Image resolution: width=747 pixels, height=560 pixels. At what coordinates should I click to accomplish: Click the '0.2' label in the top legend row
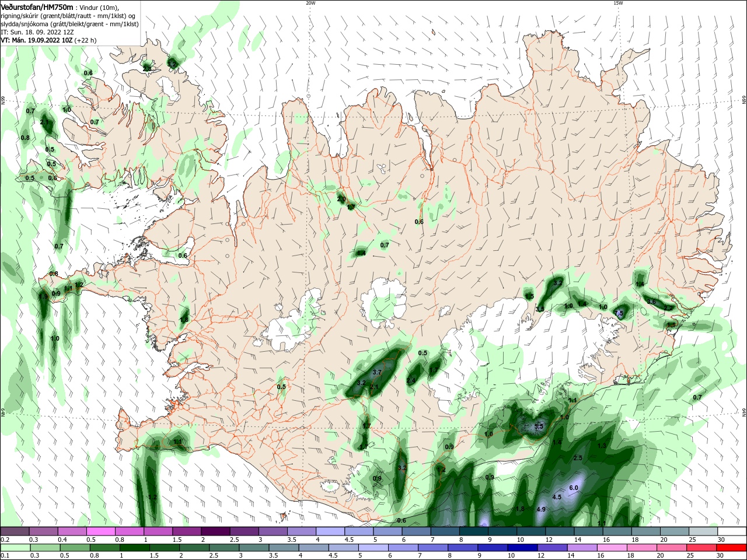(x=5, y=540)
